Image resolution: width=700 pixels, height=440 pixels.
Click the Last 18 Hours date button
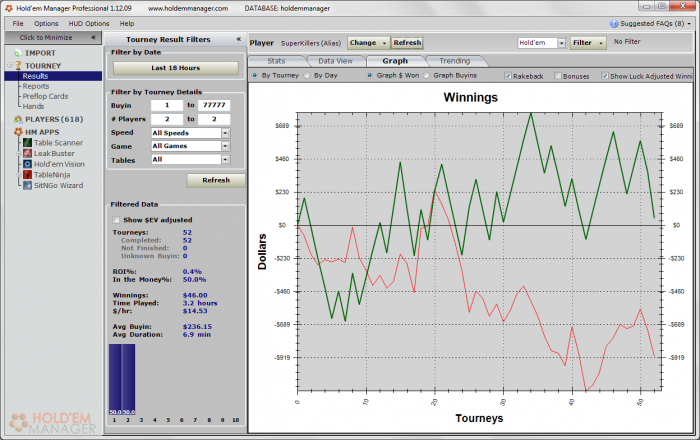click(x=175, y=68)
